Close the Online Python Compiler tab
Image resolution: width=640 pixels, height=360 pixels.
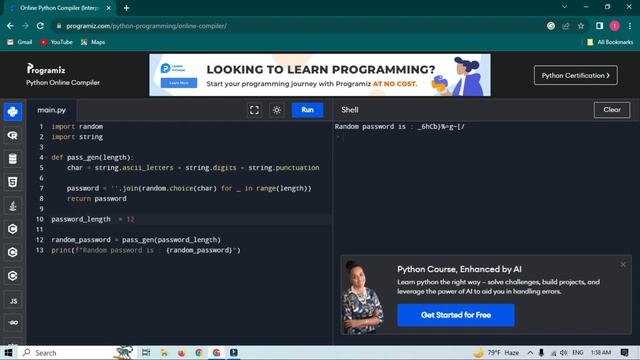click(x=109, y=8)
